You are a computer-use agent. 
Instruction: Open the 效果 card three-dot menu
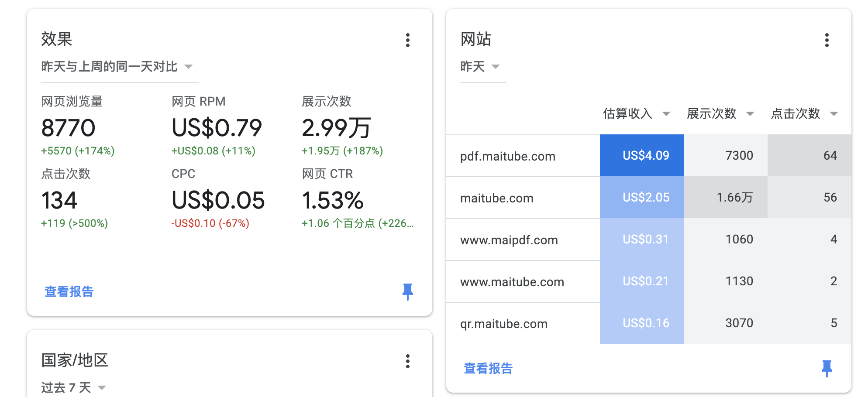click(408, 40)
